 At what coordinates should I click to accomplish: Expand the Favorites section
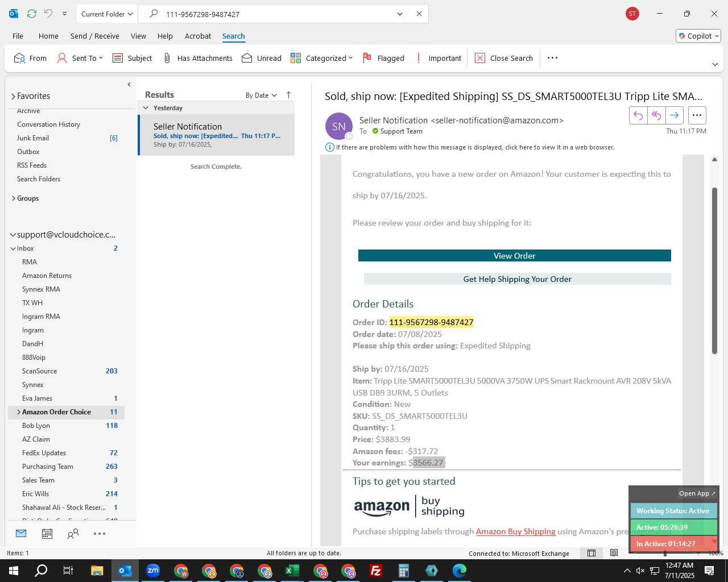point(13,97)
